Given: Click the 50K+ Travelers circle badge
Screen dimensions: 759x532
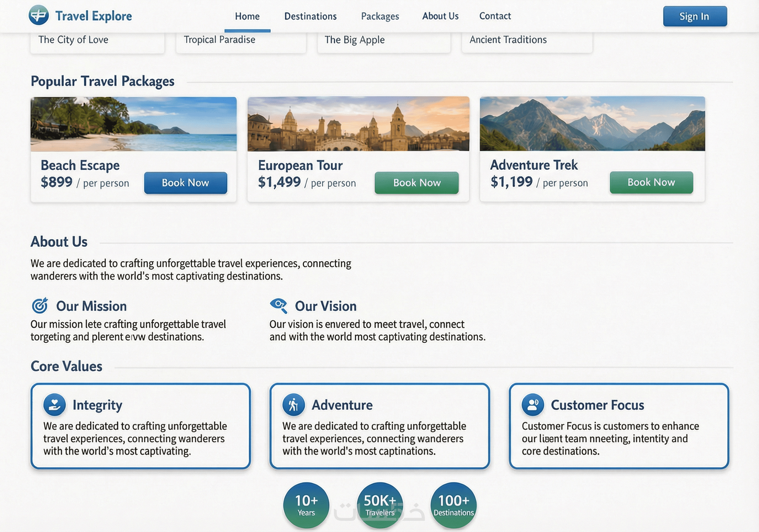Looking at the screenshot, I should [x=380, y=505].
